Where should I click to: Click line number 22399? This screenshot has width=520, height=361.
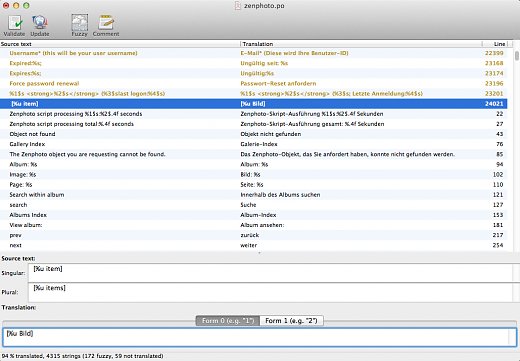click(494, 53)
